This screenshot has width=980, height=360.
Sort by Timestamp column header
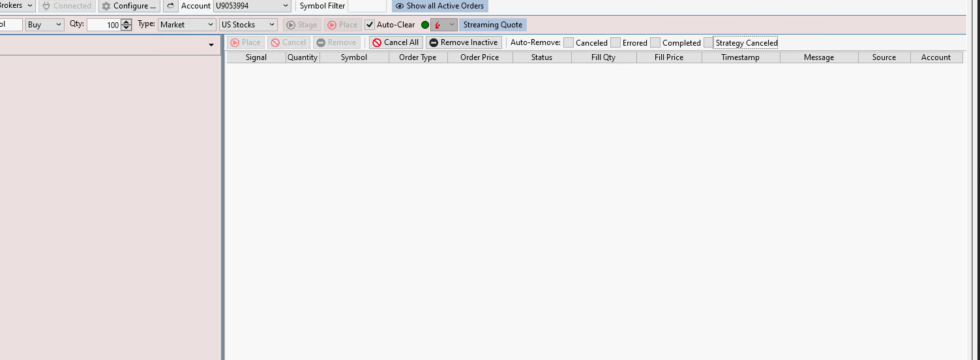click(741, 57)
